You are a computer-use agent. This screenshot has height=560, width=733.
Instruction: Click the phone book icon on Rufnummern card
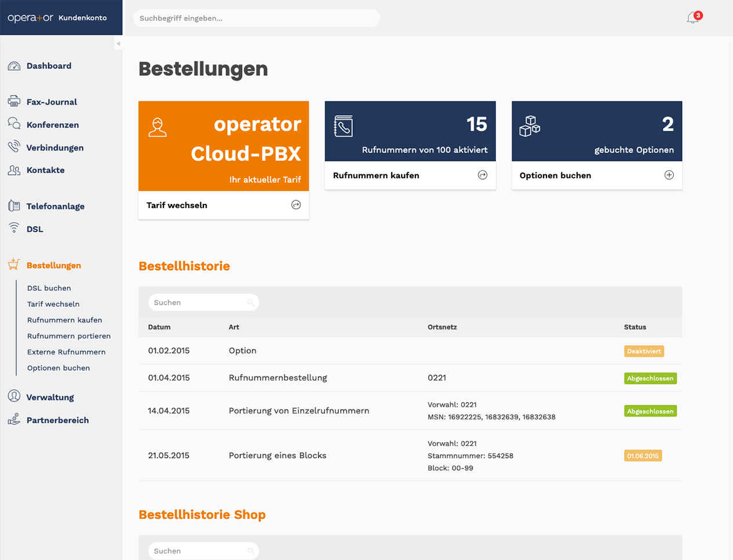pyautogui.click(x=344, y=126)
